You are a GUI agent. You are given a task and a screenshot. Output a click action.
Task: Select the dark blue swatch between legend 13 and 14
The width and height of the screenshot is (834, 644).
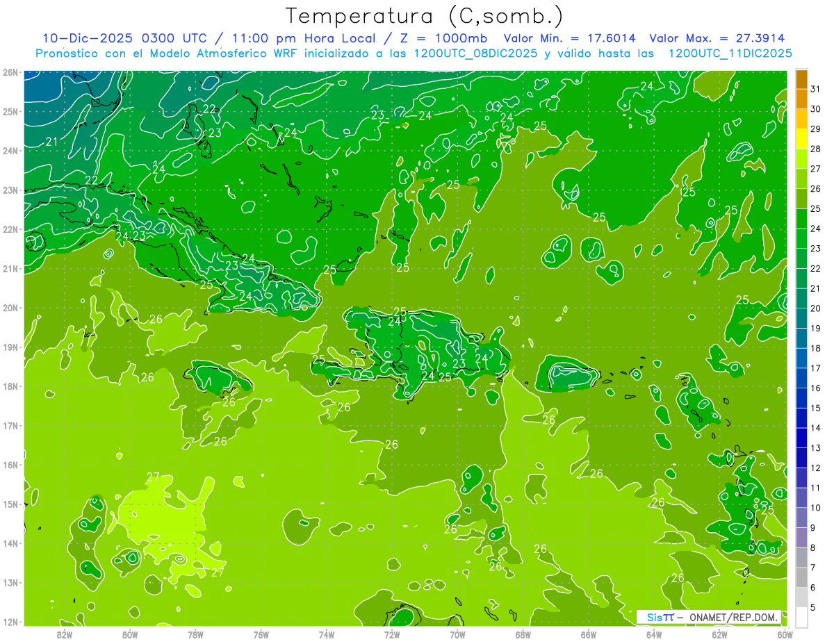coord(801,438)
